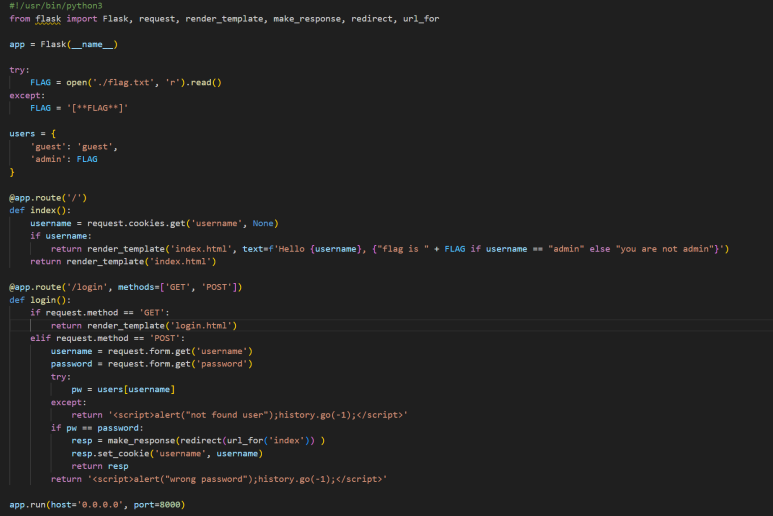Image resolution: width=773 pixels, height=516 pixels.
Task: Click 'resp.set_cookie' line
Action: point(167,454)
